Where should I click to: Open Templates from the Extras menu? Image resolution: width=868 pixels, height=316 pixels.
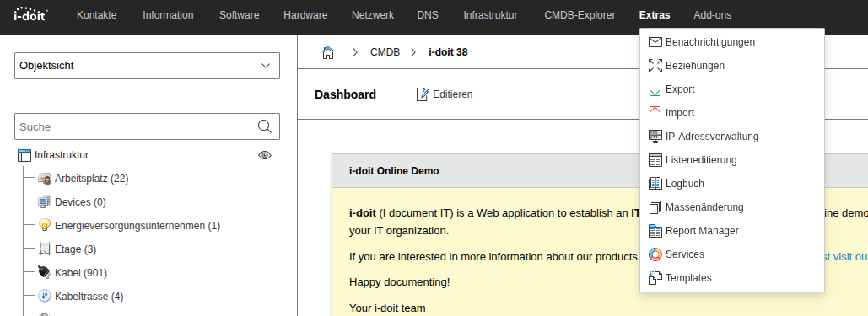tap(732, 278)
